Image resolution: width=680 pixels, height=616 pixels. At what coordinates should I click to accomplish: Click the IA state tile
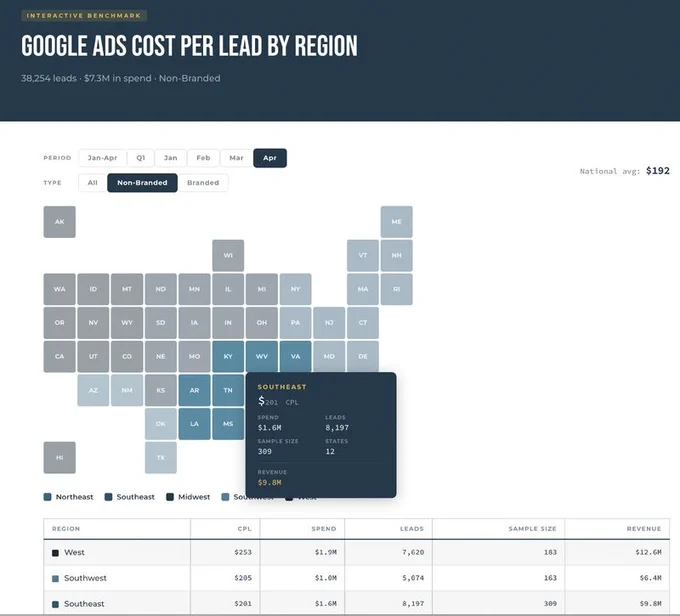[194, 323]
